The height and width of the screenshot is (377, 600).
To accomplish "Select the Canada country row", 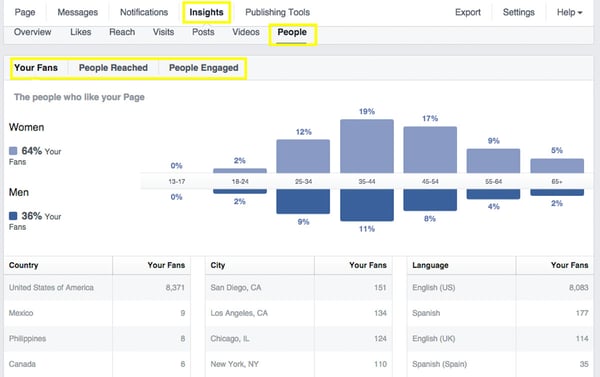I will coord(97,364).
